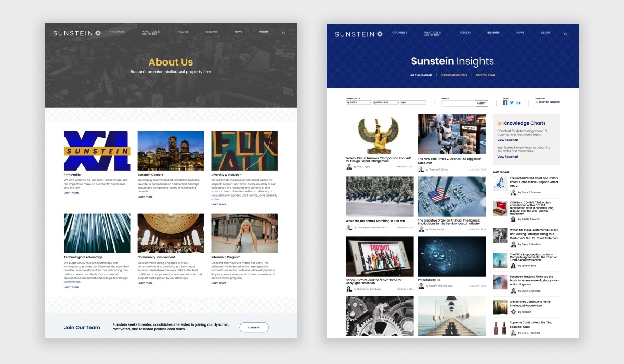Viewport: 624px width, 364px height.
Task: Click into the Insights search text field
Action: (458, 103)
